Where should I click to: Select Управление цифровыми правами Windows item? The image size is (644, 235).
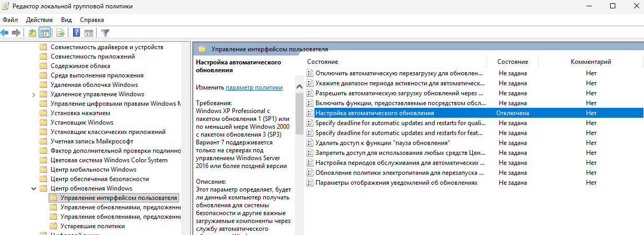115,104
